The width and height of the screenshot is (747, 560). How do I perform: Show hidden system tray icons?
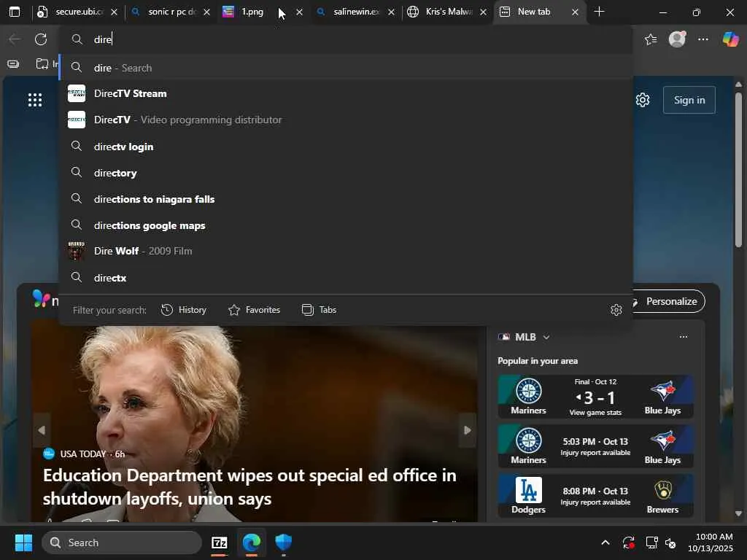605,542
